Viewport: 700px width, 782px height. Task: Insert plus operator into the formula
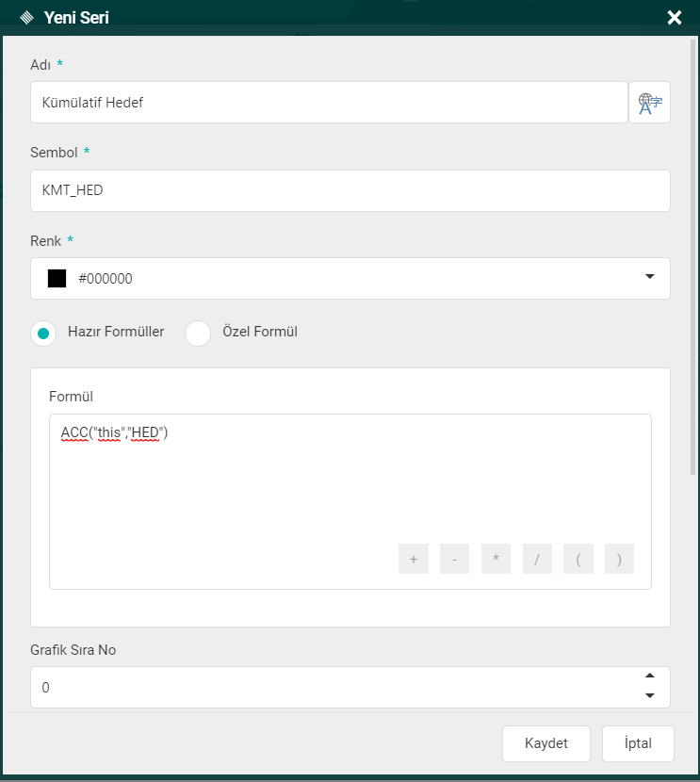tap(413, 559)
